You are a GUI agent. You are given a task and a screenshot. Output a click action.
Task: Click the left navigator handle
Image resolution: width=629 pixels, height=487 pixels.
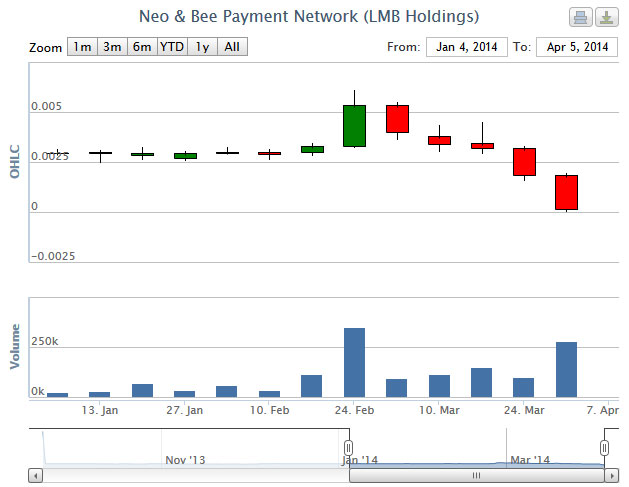click(349, 448)
